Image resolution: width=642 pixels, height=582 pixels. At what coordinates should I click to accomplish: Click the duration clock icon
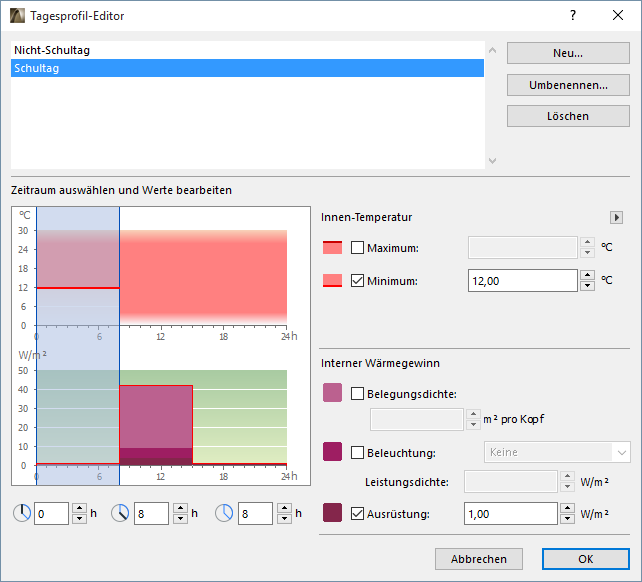click(x=224, y=513)
